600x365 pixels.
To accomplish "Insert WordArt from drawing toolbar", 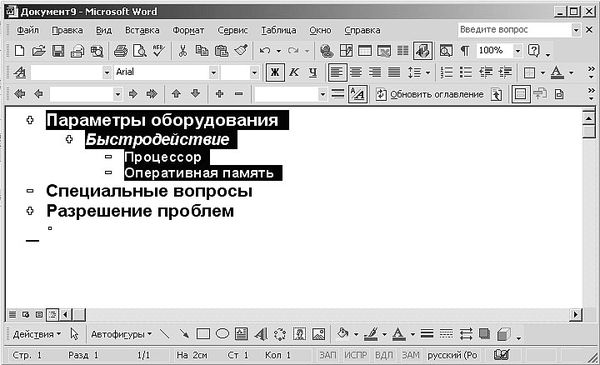I will [261, 334].
